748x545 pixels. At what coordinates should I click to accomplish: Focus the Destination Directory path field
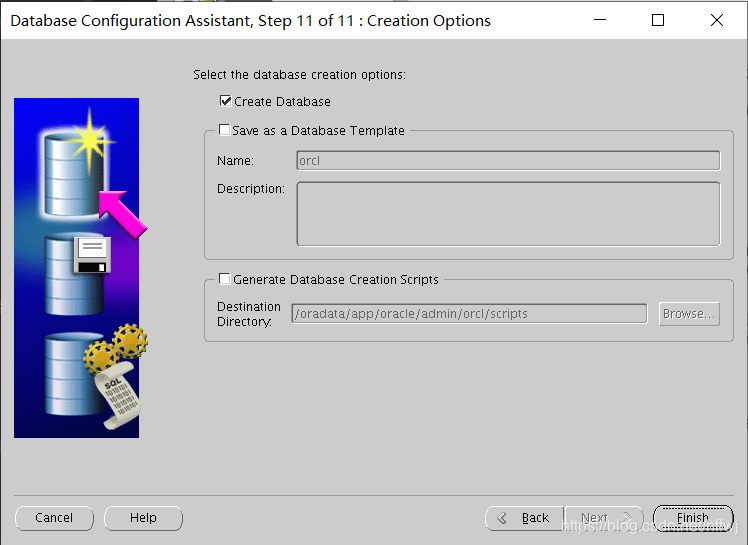(469, 314)
